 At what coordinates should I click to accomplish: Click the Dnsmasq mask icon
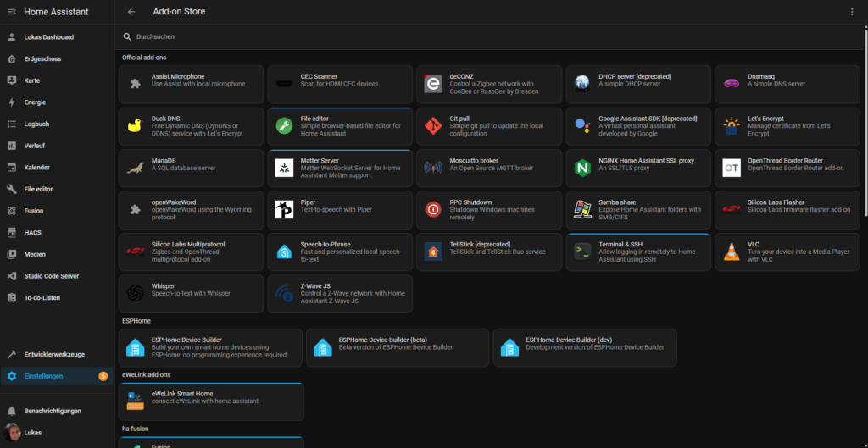[x=732, y=84]
